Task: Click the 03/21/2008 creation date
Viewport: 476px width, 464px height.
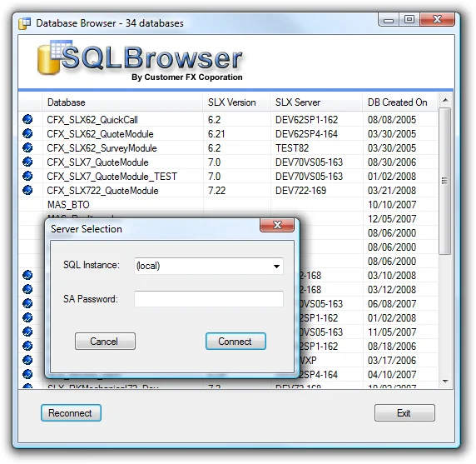Action: click(x=392, y=191)
